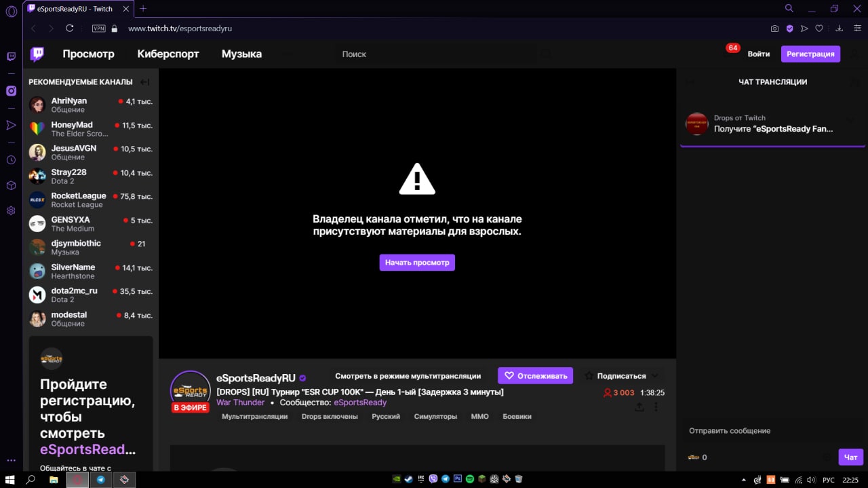Open Opera menu logo icon
868x488 pixels.
(11, 11)
